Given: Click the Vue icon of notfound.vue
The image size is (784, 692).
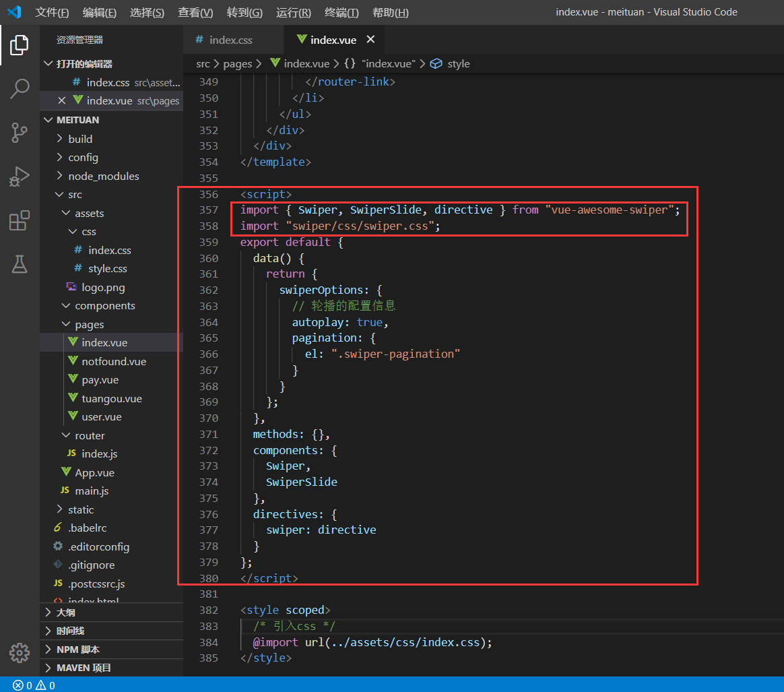Looking at the screenshot, I should pyautogui.click(x=73, y=360).
